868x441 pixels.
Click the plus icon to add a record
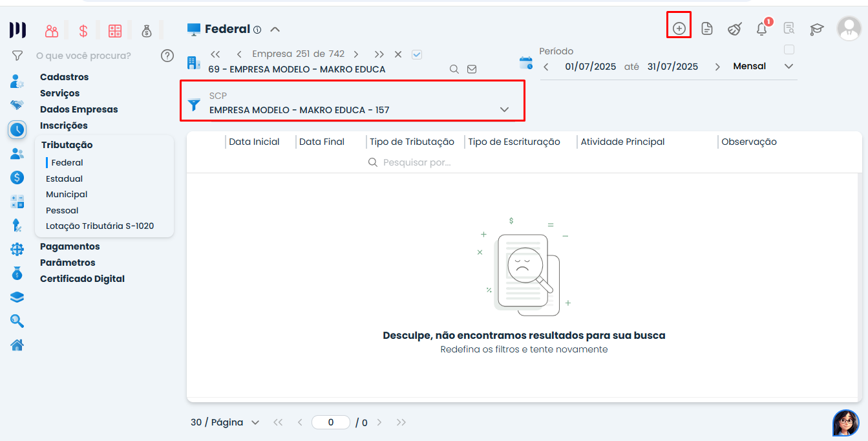pos(679,28)
